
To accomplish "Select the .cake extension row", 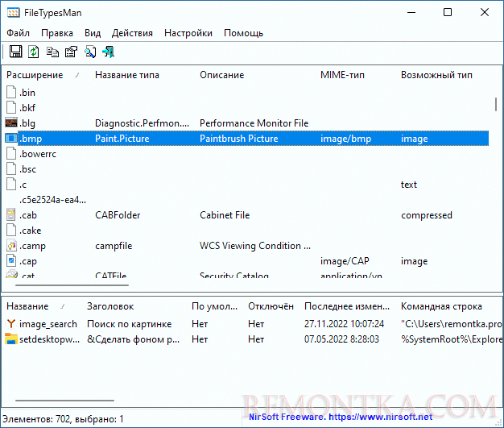I will [x=247, y=231].
